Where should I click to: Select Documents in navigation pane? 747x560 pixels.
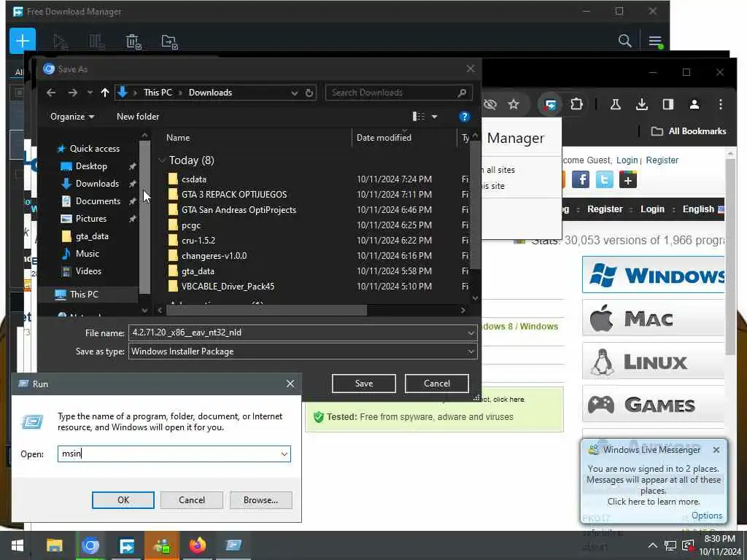point(98,201)
